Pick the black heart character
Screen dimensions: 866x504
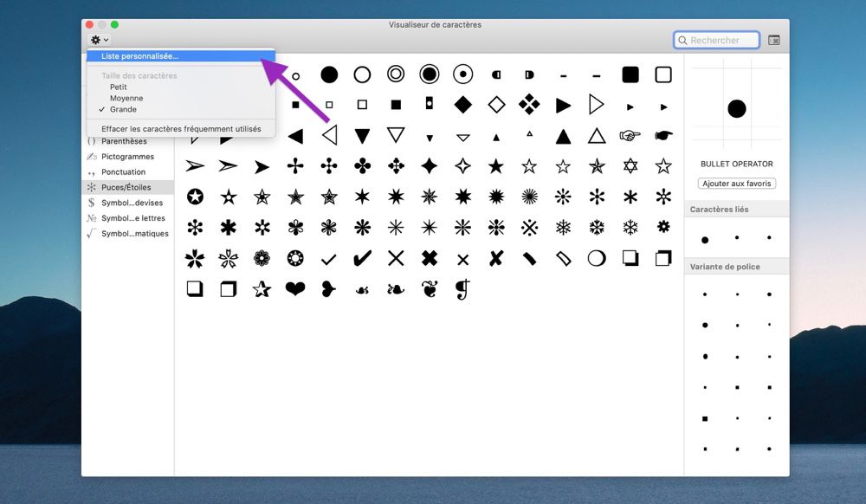(295, 288)
